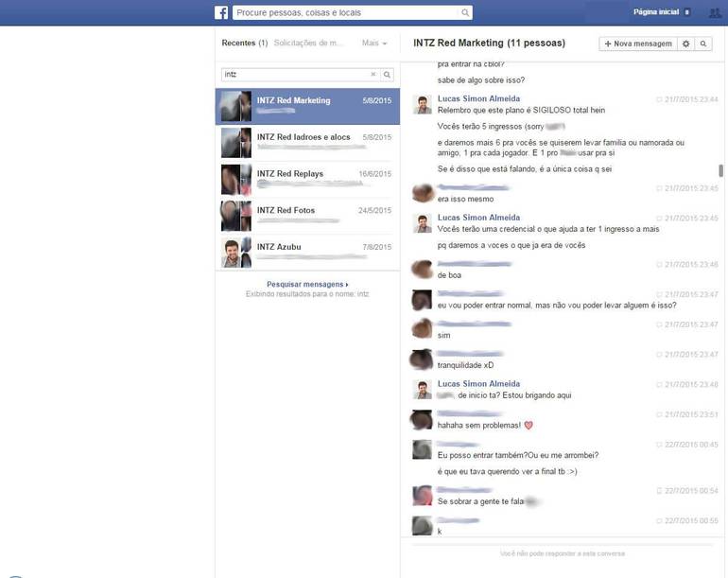Select the Recentes (1) tab
This screenshot has height=578, width=728.
point(245,43)
